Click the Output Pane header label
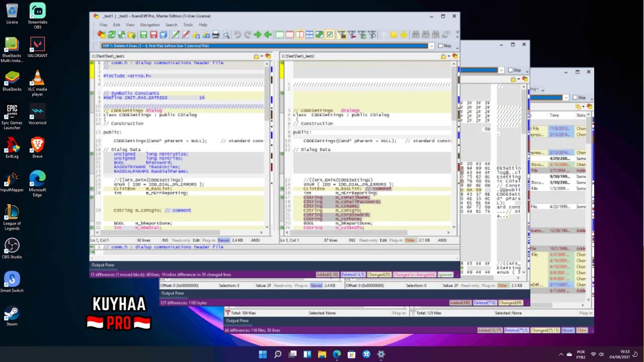Image resolution: width=644 pixels, height=362 pixels. [x=103, y=265]
